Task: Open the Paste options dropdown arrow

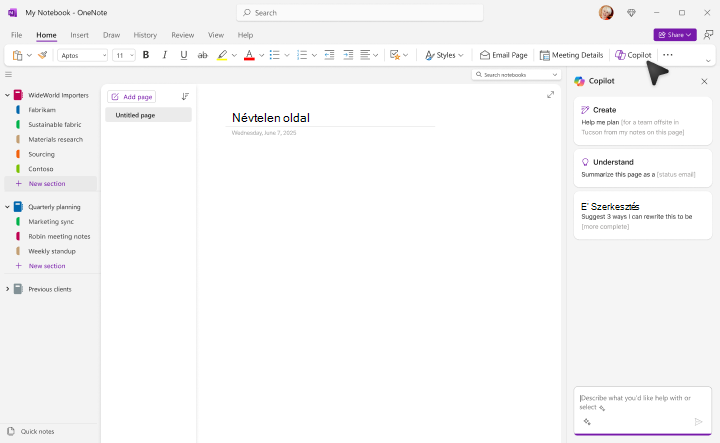Action: [29, 55]
